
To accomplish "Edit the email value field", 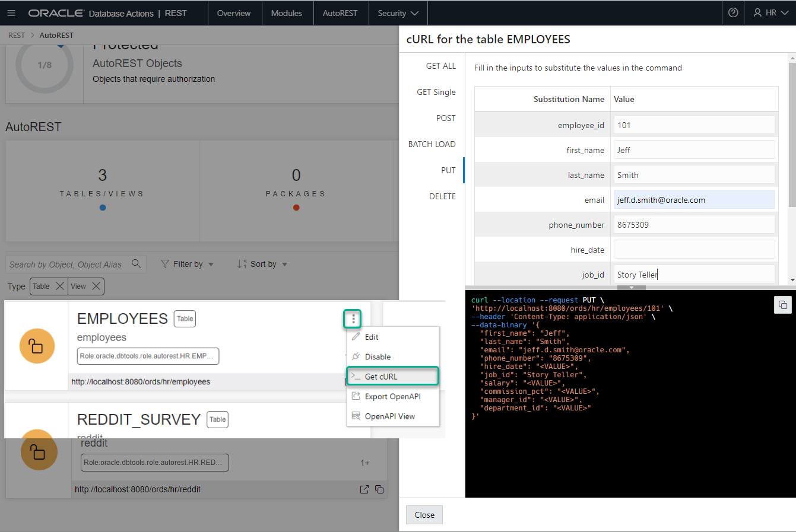I will point(694,200).
